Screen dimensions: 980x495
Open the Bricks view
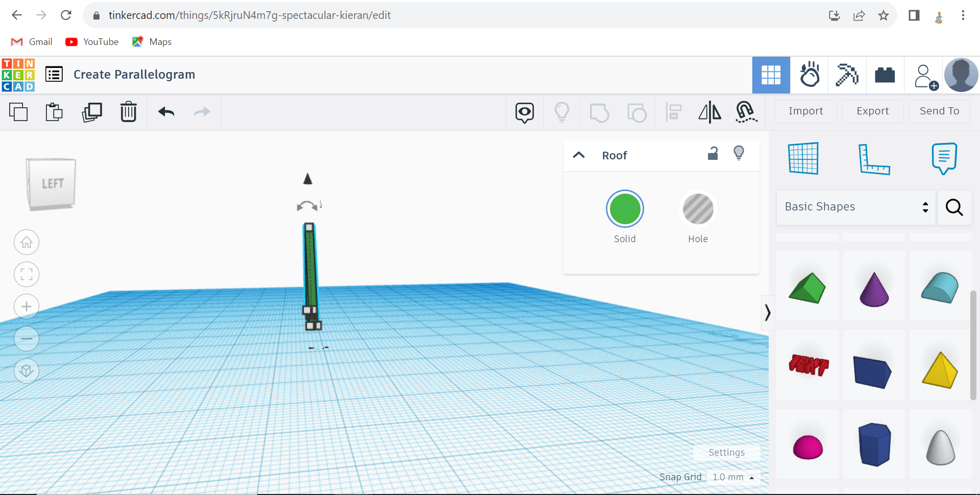(x=885, y=75)
